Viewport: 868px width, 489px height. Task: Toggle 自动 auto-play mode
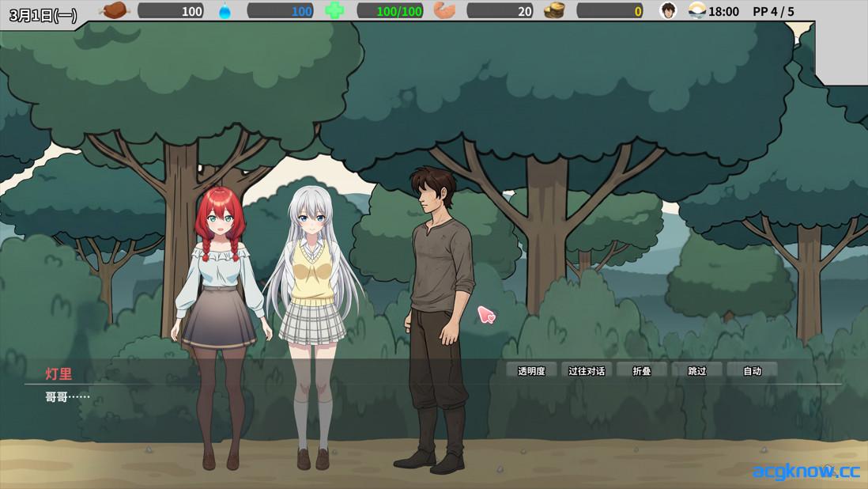753,371
